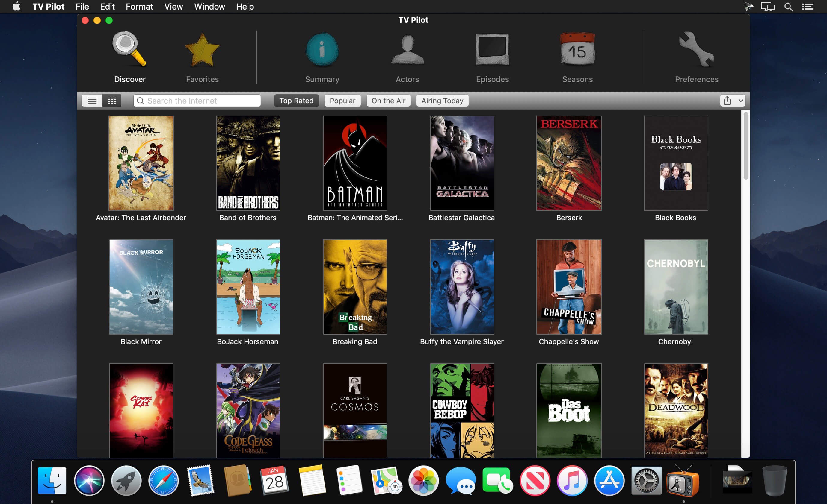Expand the share dropdown chevron
The height and width of the screenshot is (504, 827).
pos(740,101)
